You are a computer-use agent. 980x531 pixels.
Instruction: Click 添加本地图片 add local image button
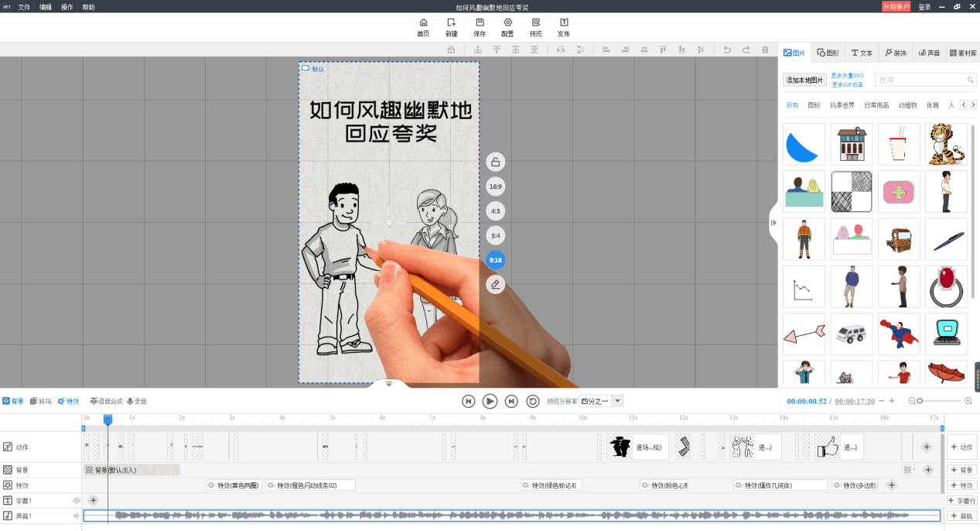click(804, 80)
